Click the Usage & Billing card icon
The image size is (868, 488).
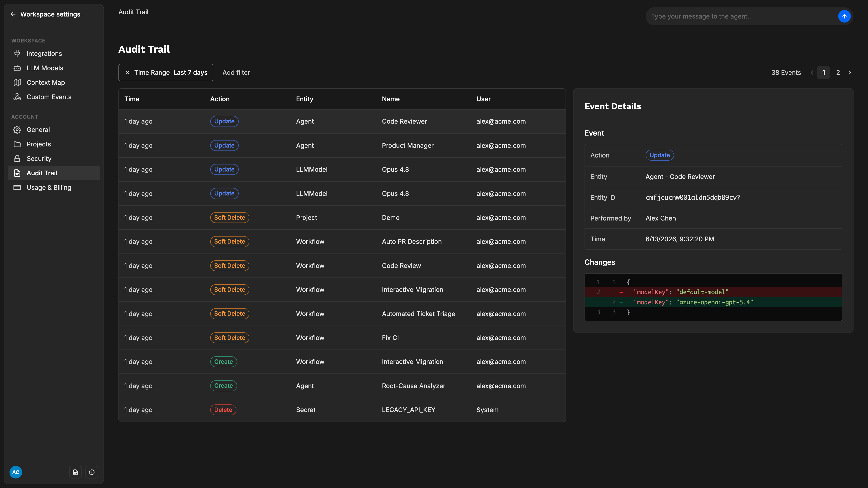pos(17,188)
